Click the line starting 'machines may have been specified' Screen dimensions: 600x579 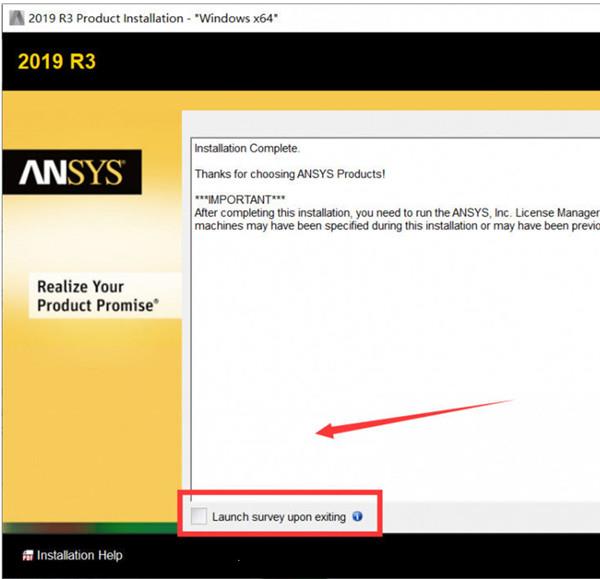397,226
